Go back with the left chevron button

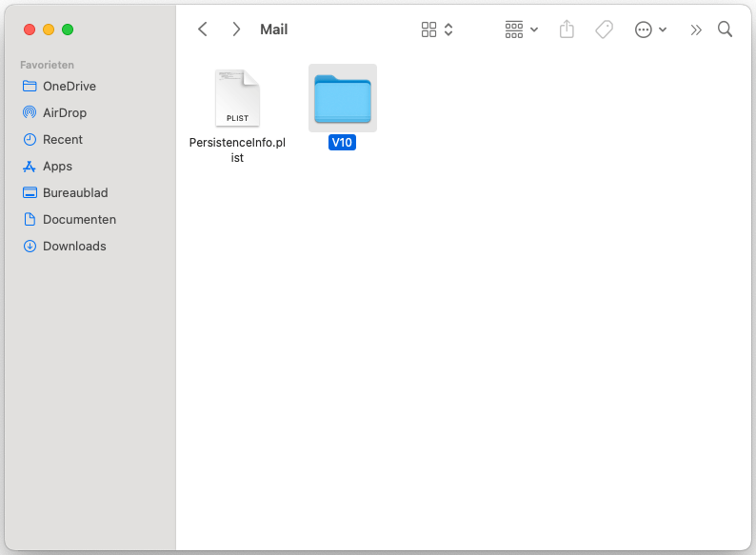pyautogui.click(x=203, y=30)
